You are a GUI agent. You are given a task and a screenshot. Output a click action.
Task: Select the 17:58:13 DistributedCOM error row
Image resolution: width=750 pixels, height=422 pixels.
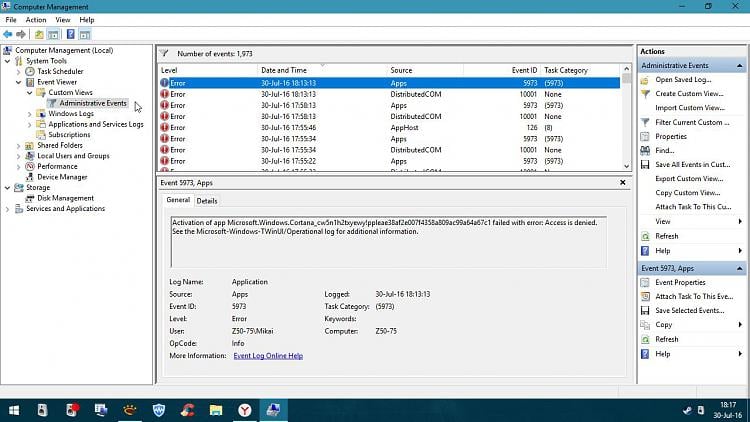pos(389,117)
